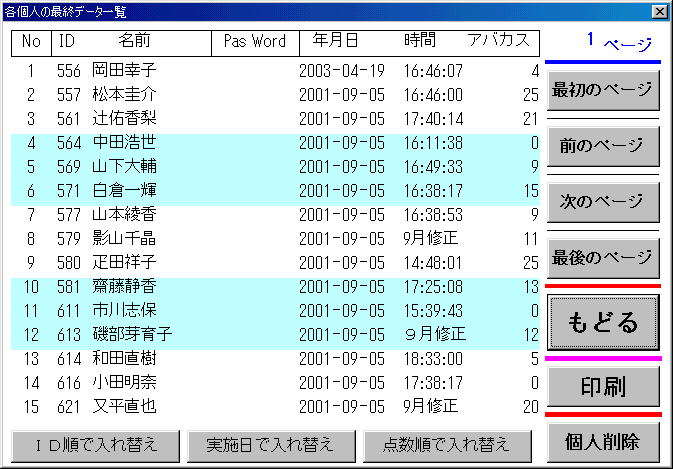Select the name 影山千晶
This screenshot has width=673, height=469.
(x=124, y=239)
